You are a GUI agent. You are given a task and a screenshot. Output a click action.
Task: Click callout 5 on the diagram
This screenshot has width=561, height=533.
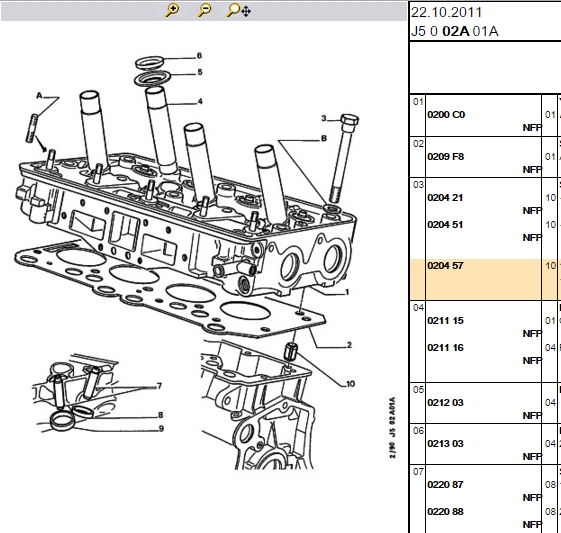click(200, 72)
